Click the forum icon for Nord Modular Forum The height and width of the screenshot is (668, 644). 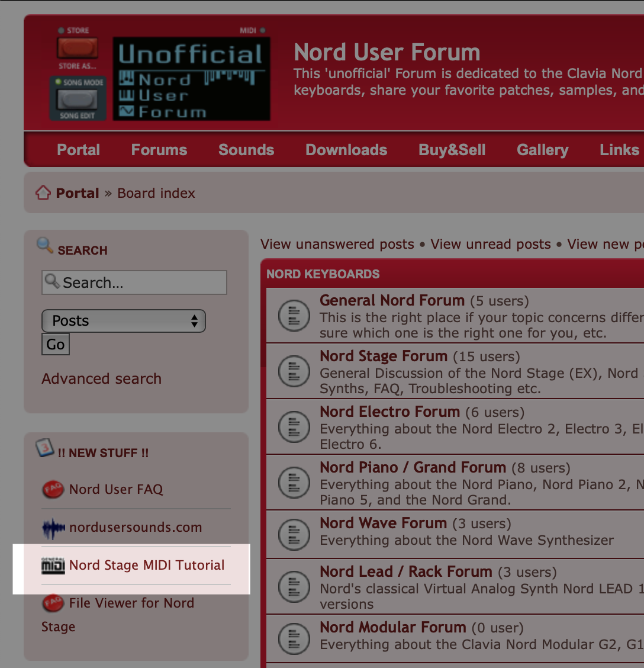[x=294, y=639]
